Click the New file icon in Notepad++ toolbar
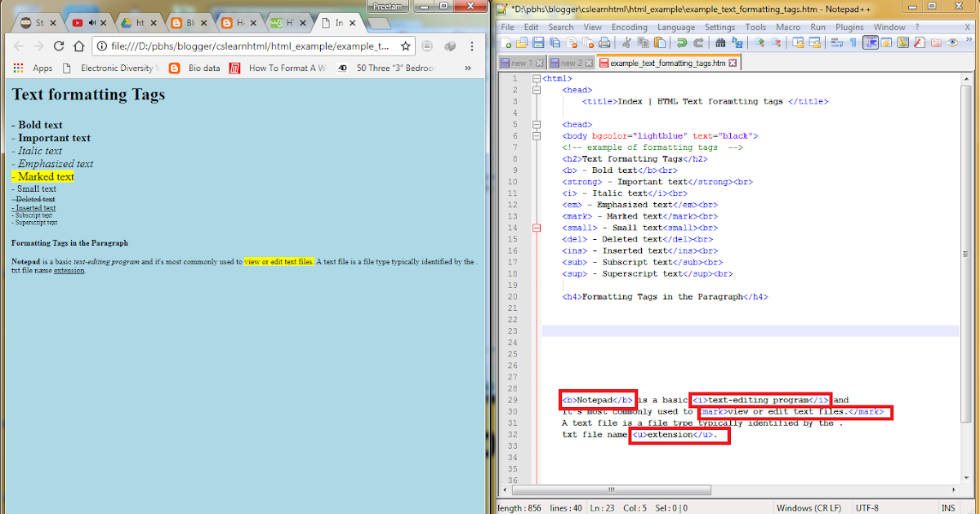 click(506, 42)
